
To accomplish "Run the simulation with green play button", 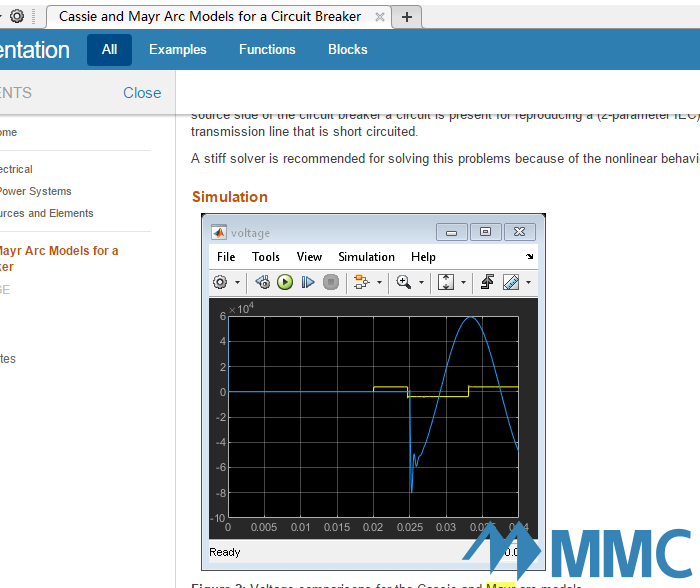I will 285,282.
